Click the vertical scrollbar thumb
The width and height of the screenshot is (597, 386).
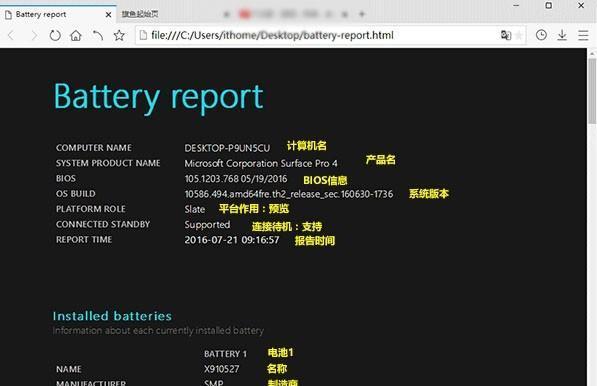point(592,91)
